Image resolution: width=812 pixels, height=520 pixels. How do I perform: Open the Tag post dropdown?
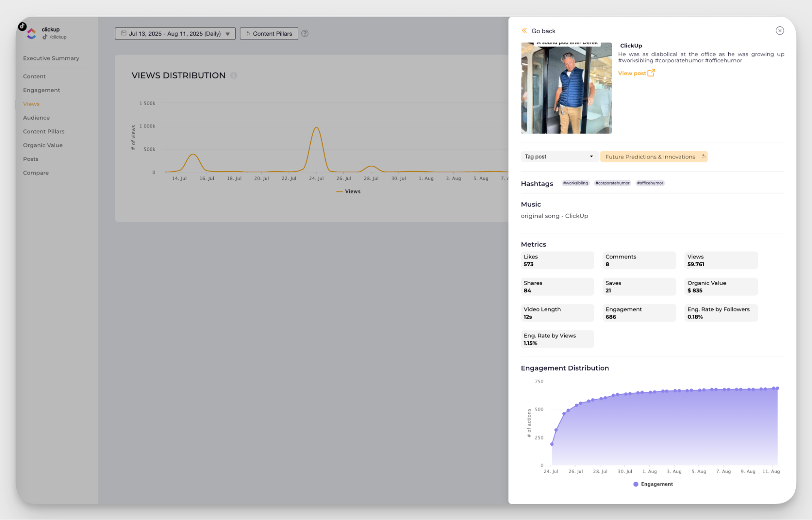[x=559, y=157]
